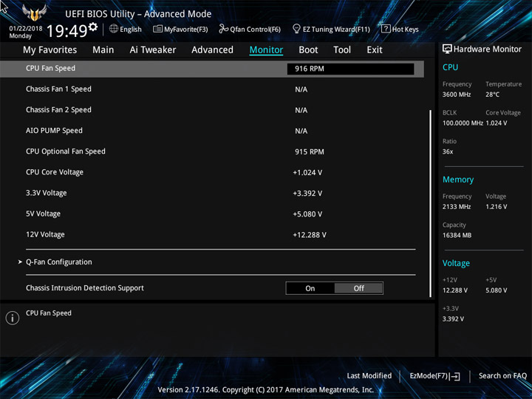Open the My Favorites tab

tap(50, 50)
